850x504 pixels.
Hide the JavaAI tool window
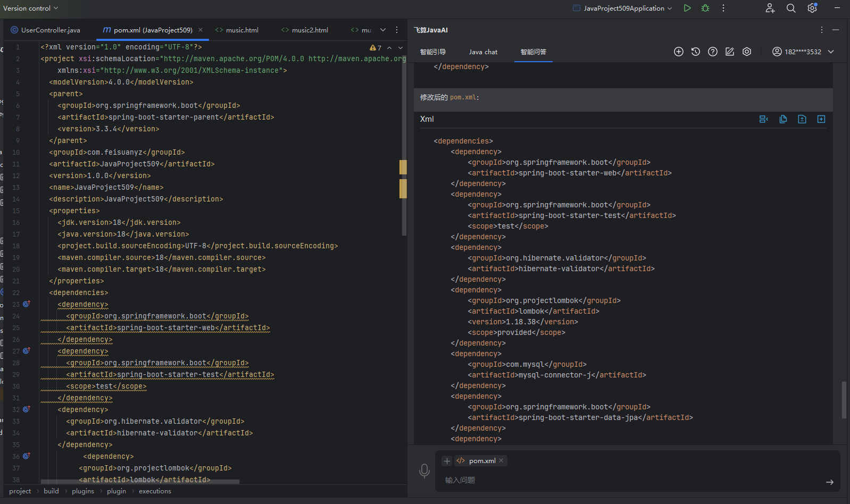(x=836, y=30)
